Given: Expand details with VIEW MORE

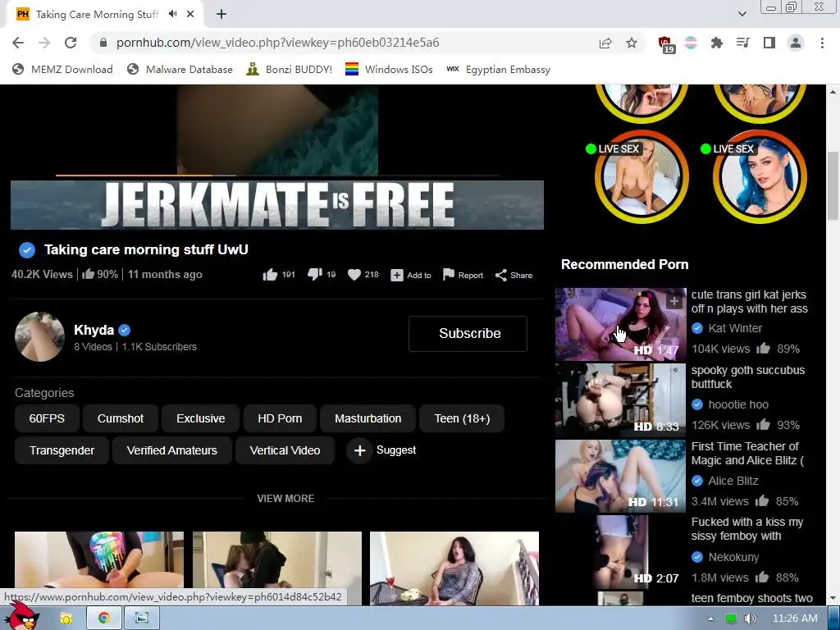Looking at the screenshot, I should (x=285, y=498).
